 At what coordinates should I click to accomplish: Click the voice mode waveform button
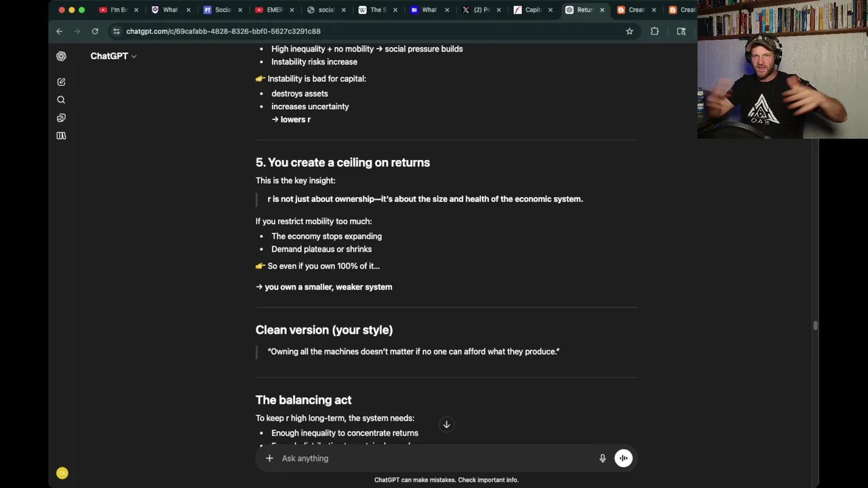coord(623,458)
